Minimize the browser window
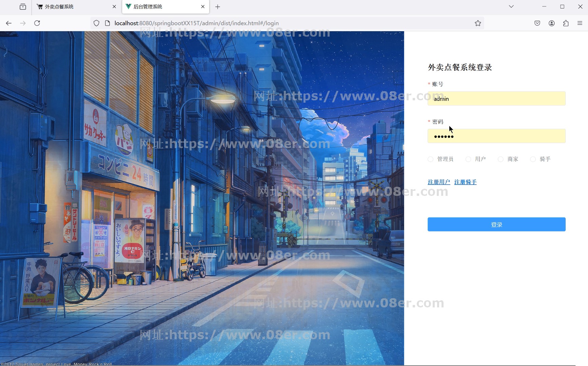The image size is (588, 366). (544, 6)
